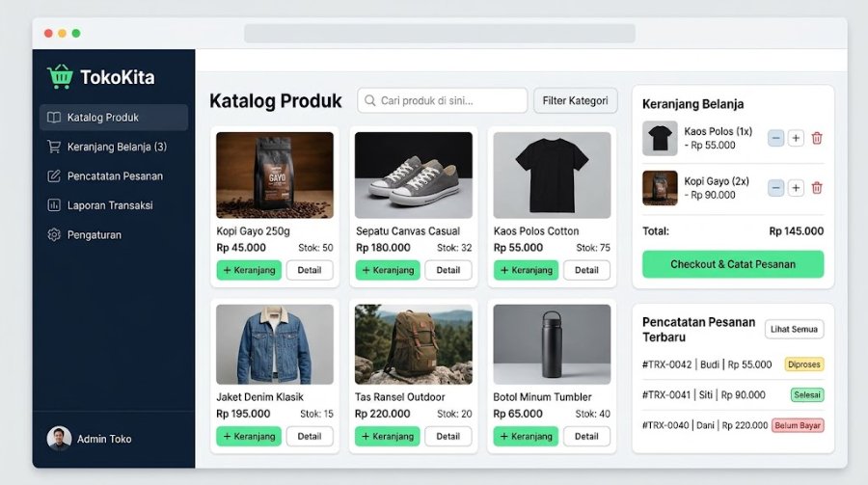Select the Belum Bayar status badge
The width and height of the screenshot is (868, 485).
(x=798, y=425)
